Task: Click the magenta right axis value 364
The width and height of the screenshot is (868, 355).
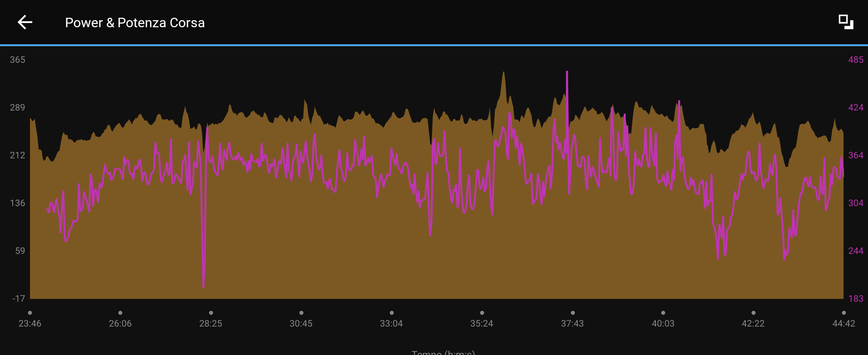Action: (856, 155)
